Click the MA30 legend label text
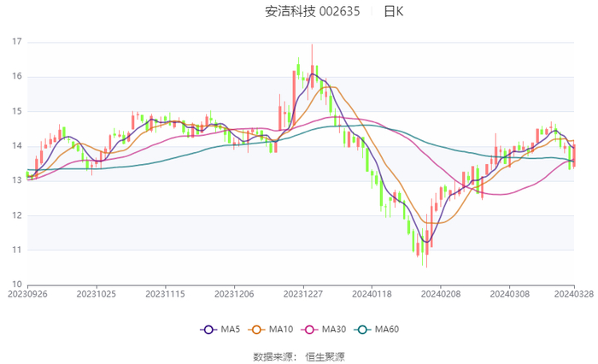 (334, 329)
